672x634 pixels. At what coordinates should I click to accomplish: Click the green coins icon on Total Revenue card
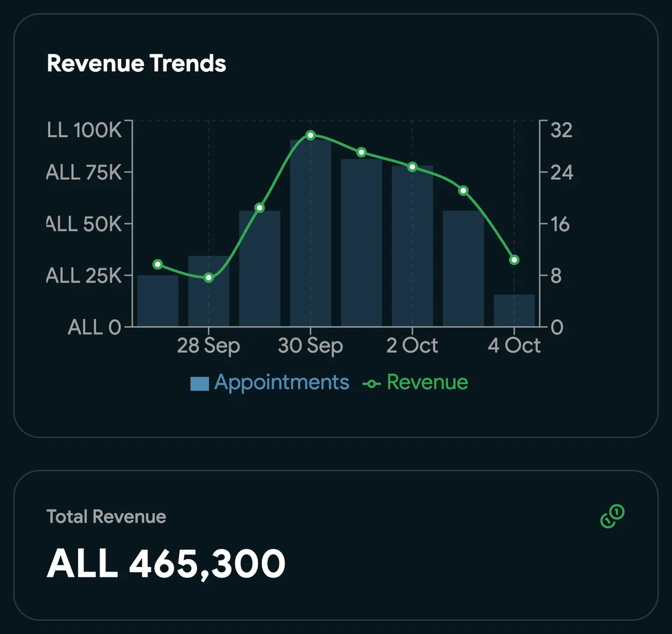point(612,516)
